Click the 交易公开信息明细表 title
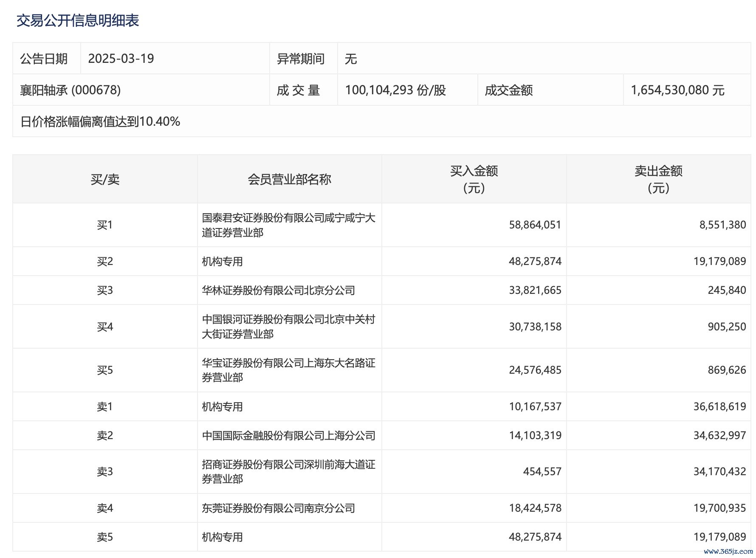The width and height of the screenshot is (756, 558). point(78,20)
